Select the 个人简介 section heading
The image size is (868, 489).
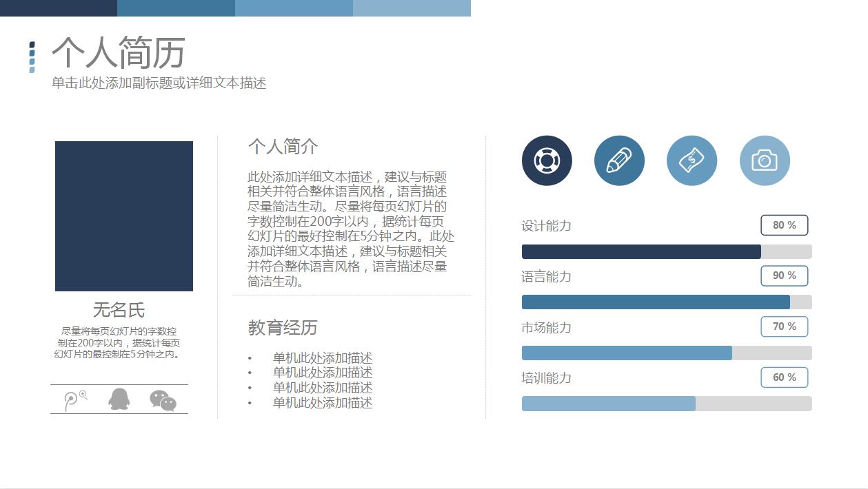(283, 147)
